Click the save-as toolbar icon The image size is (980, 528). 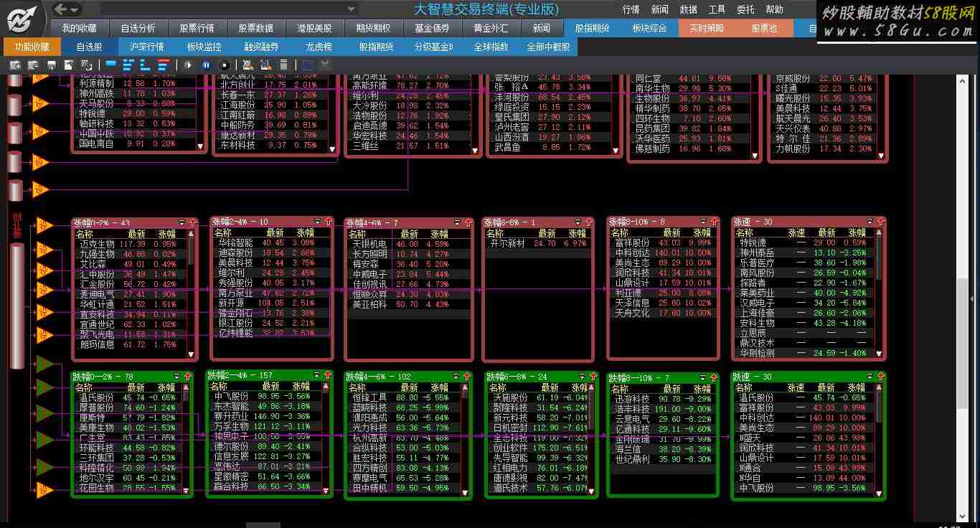pos(69,65)
